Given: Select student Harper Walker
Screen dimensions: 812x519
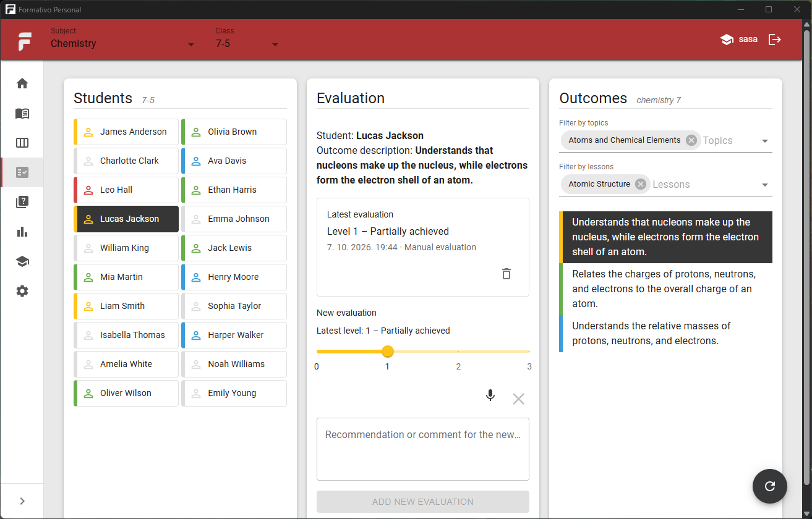Looking at the screenshot, I should 234,335.
